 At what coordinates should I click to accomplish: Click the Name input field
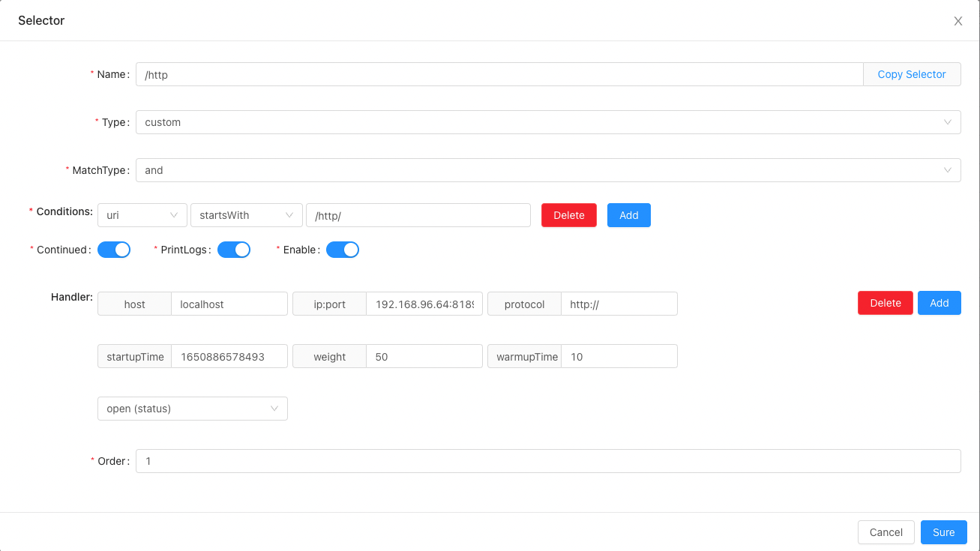coord(499,74)
